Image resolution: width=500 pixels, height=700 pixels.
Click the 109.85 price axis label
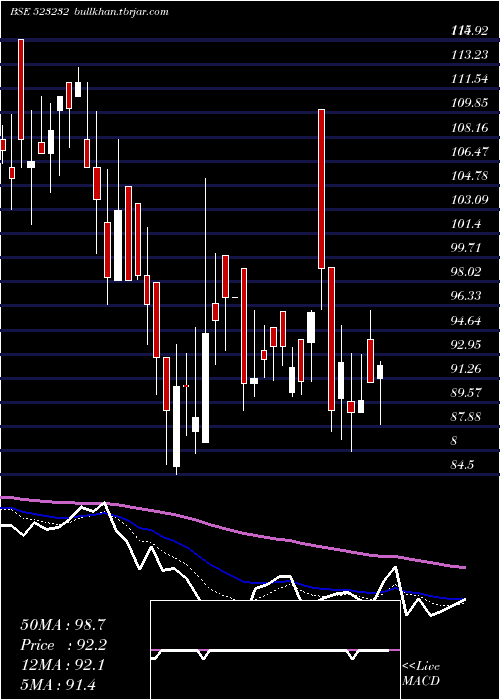pos(469,104)
